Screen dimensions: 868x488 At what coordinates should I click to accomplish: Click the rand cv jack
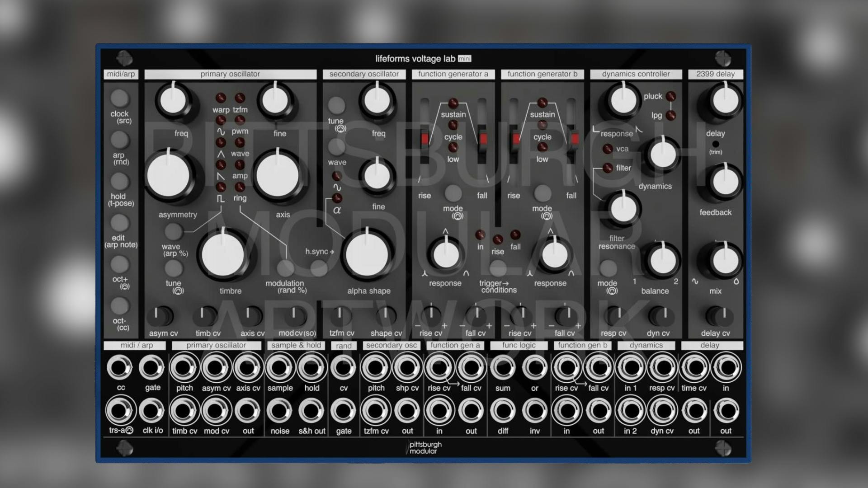point(344,367)
